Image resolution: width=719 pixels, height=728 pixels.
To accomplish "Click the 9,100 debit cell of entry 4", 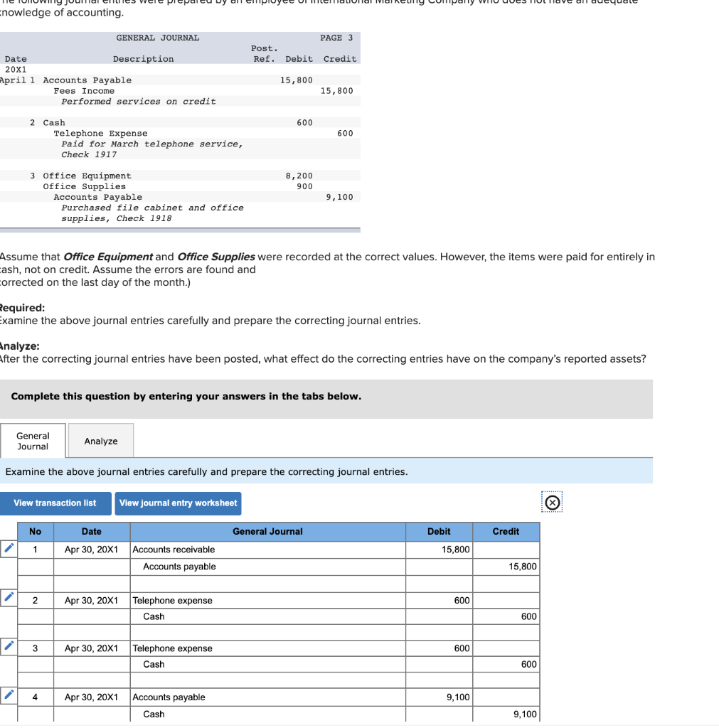I will tap(439, 697).
